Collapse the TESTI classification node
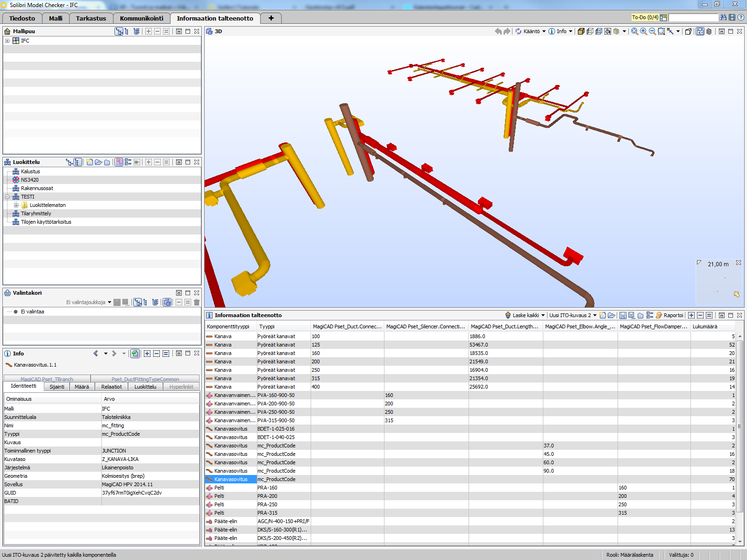The width and height of the screenshot is (747, 560). coord(7,197)
